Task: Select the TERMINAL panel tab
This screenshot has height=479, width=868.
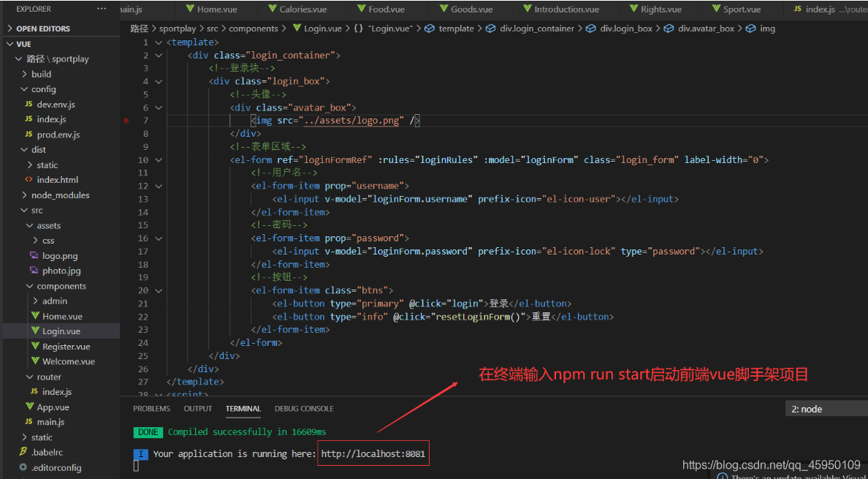Action: 243,409
